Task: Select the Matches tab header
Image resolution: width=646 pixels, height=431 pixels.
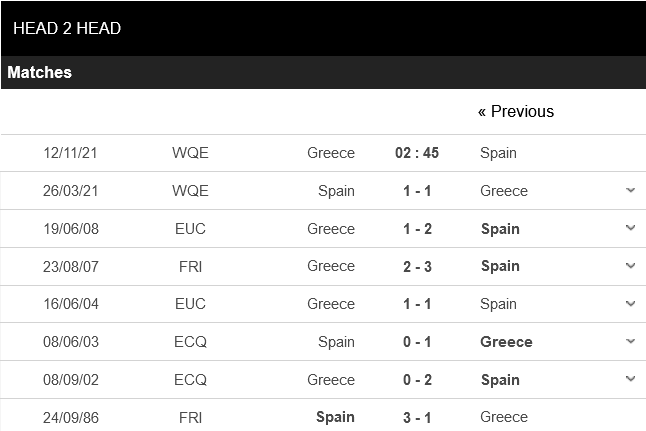Action: (40, 72)
